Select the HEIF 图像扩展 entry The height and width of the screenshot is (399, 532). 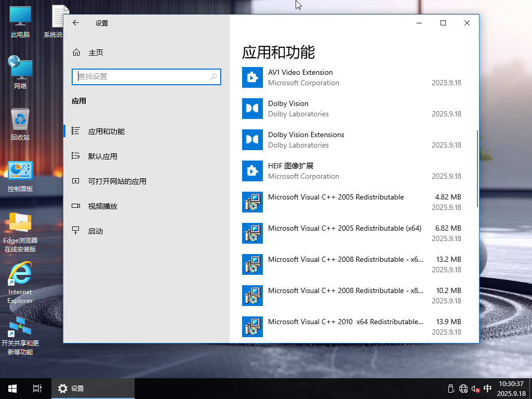(352, 171)
